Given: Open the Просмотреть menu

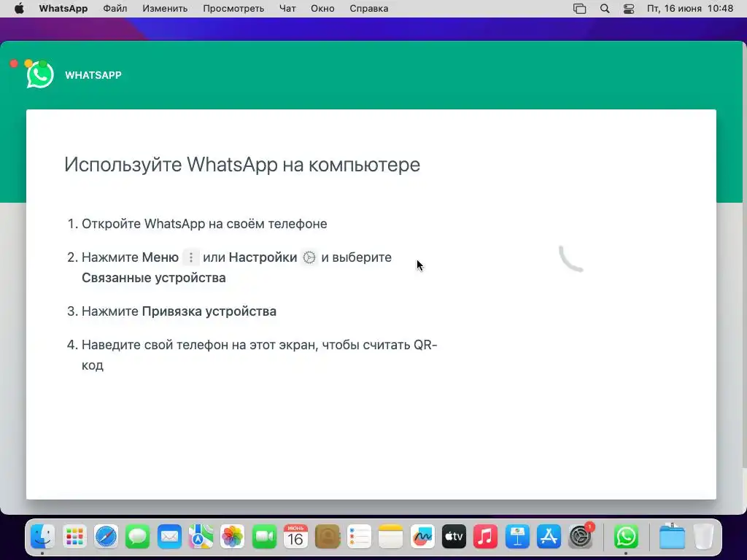Looking at the screenshot, I should tap(233, 9).
